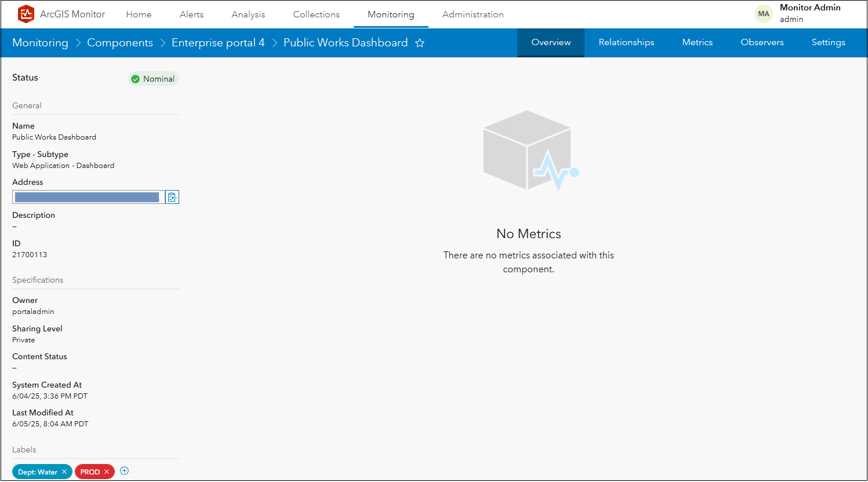868x482 pixels.
Task: Click the ArcGIS Monitor title text
Action: pyautogui.click(x=72, y=14)
